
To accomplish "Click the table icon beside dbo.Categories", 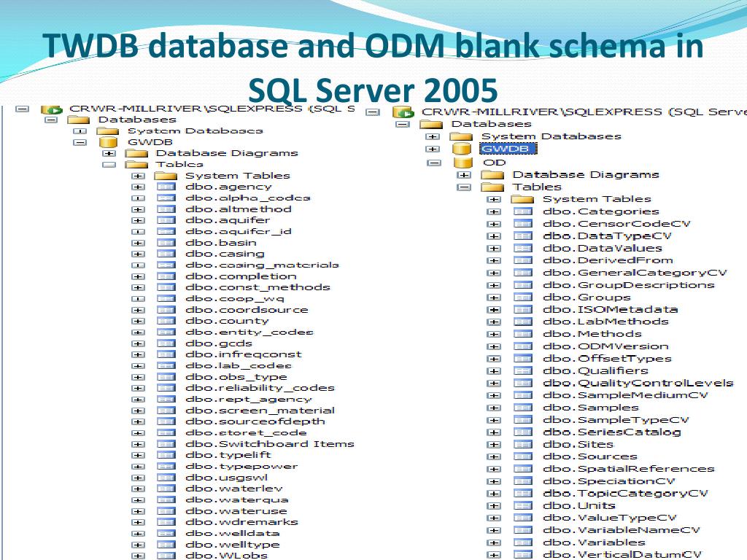I will pyautogui.click(x=522, y=211).
